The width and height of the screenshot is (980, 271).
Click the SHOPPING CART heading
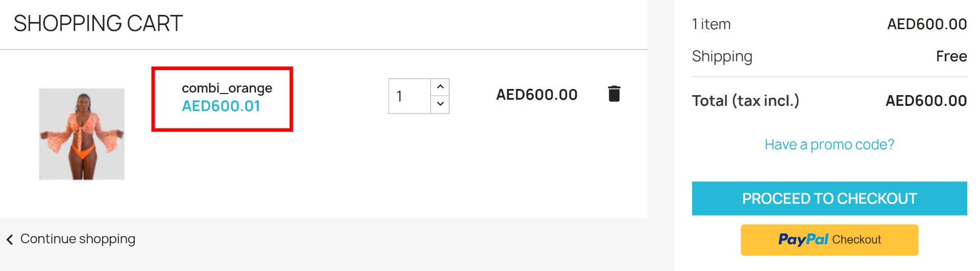[98, 24]
